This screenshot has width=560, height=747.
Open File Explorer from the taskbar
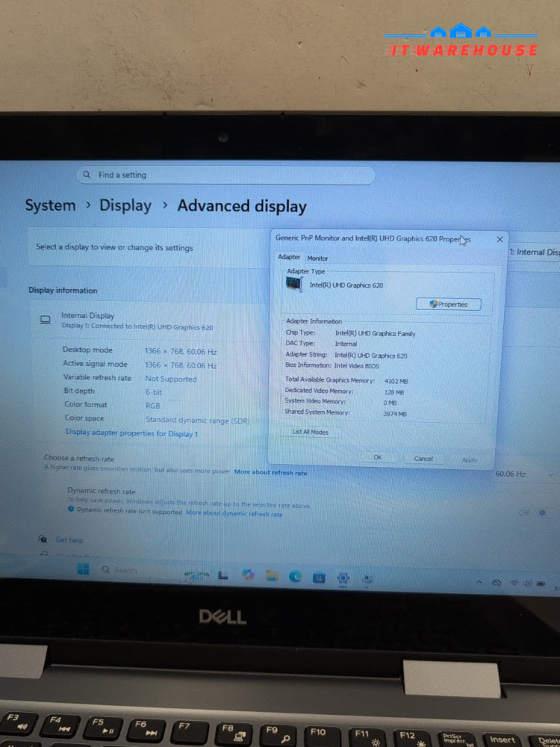tap(272, 575)
